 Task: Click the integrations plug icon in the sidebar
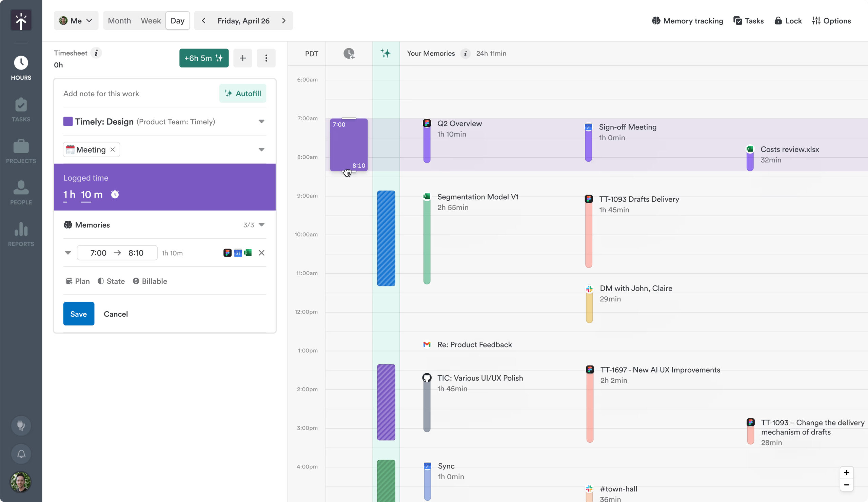21,425
